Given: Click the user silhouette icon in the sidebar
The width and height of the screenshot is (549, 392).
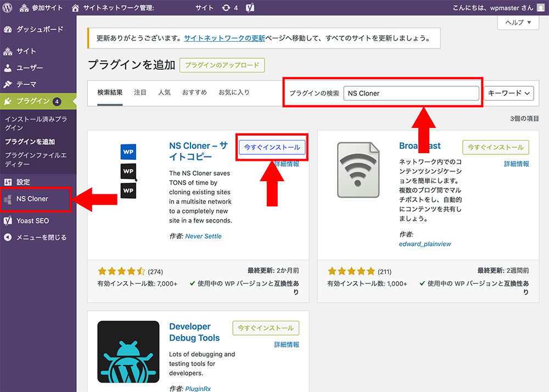Looking at the screenshot, I should (x=8, y=68).
